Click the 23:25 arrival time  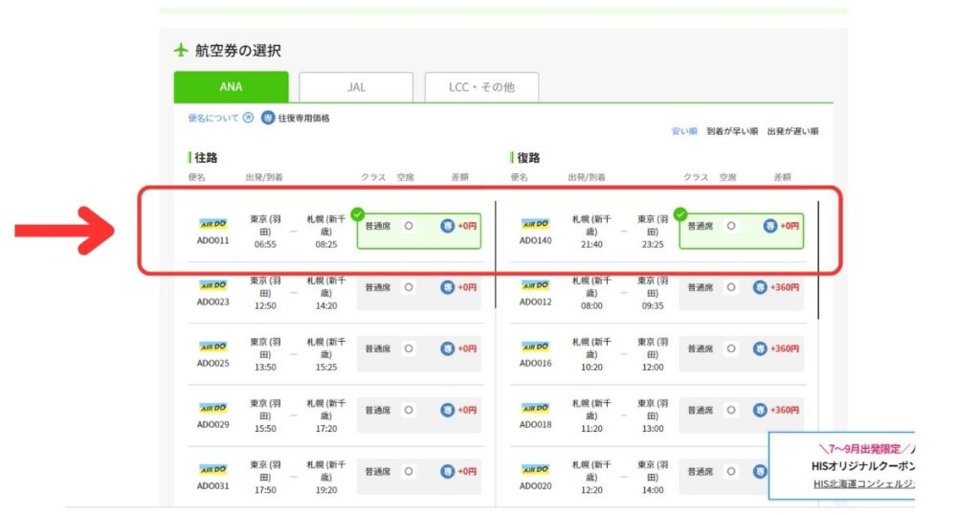click(x=653, y=244)
